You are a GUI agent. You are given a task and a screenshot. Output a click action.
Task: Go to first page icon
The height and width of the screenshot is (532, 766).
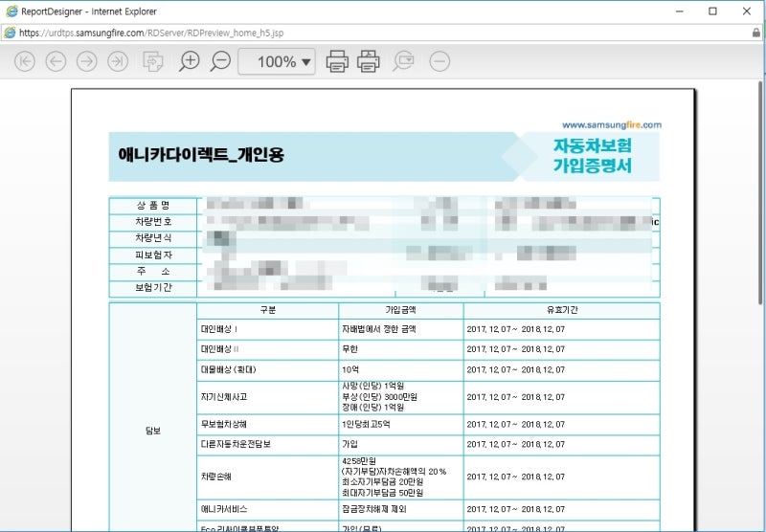click(x=25, y=61)
